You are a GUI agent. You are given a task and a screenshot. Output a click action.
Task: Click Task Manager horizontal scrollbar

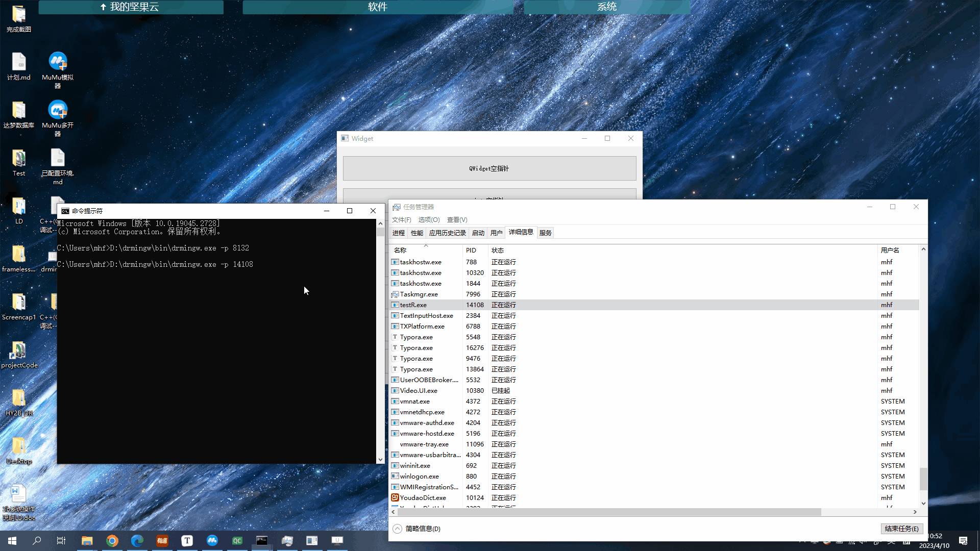(607, 512)
